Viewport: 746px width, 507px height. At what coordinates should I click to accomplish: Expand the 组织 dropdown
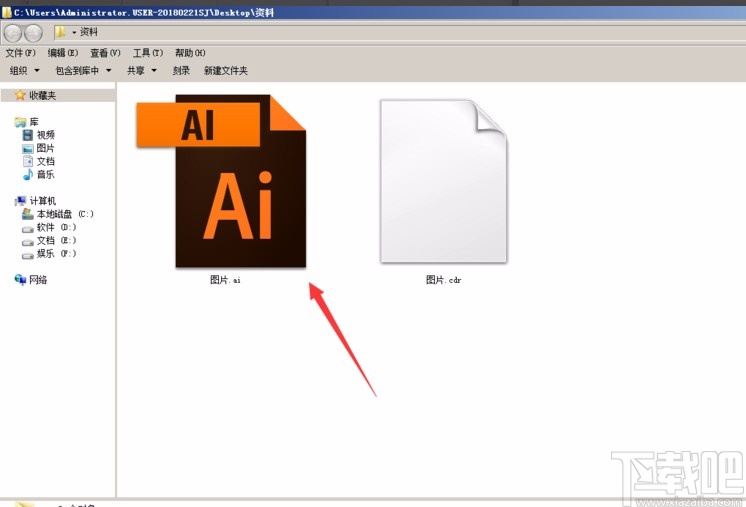(25, 71)
